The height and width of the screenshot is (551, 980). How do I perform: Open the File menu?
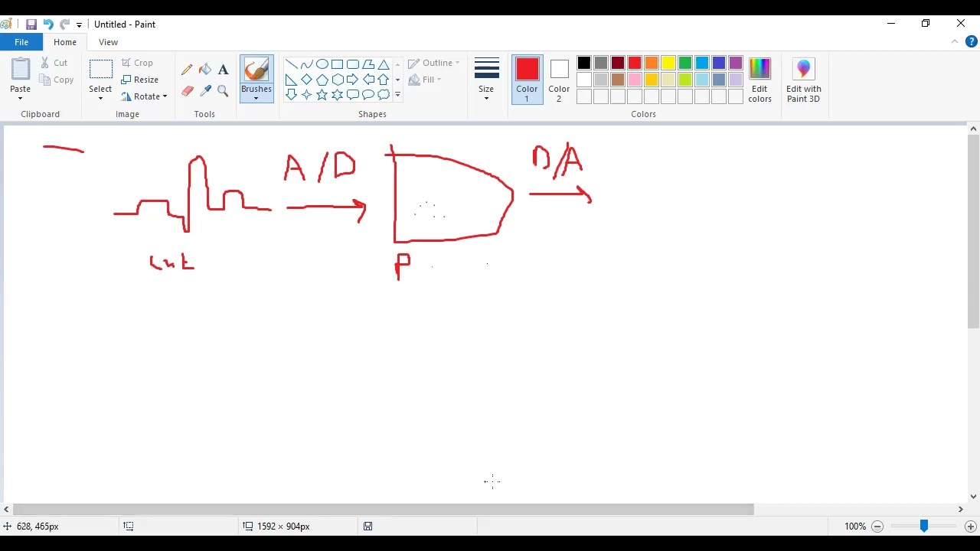point(21,42)
